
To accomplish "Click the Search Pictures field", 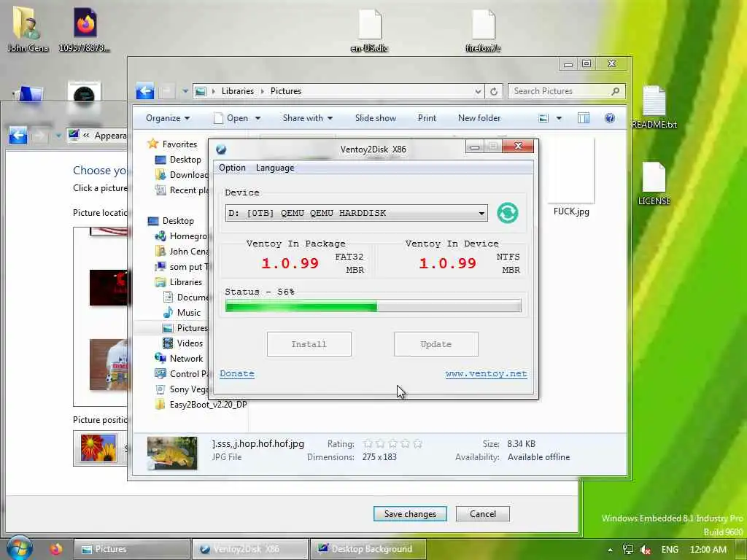I will [566, 91].
